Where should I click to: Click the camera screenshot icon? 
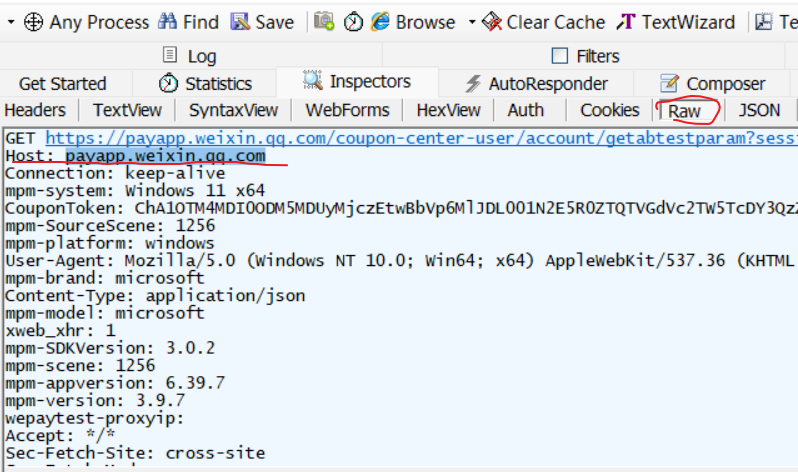(324, 21)
